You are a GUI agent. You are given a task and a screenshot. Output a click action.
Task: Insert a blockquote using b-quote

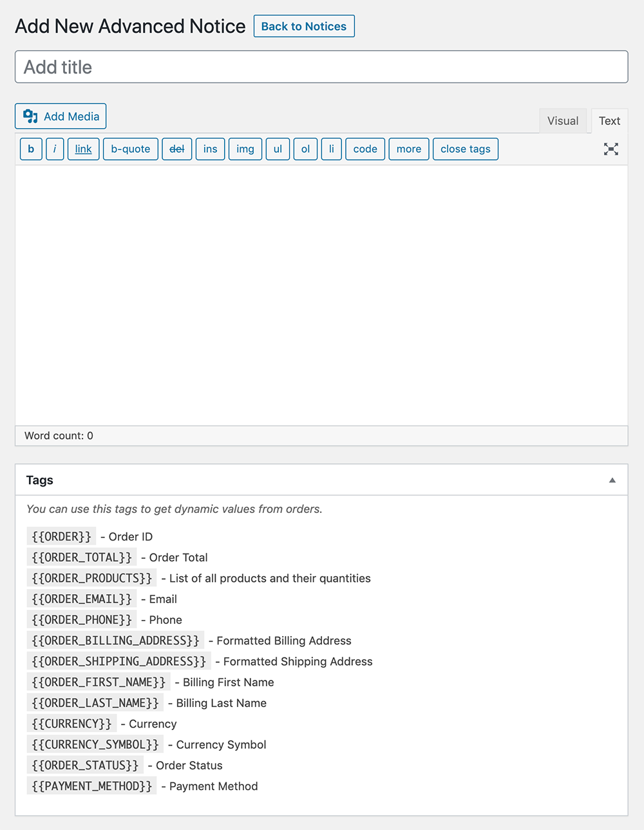(130, 149)
